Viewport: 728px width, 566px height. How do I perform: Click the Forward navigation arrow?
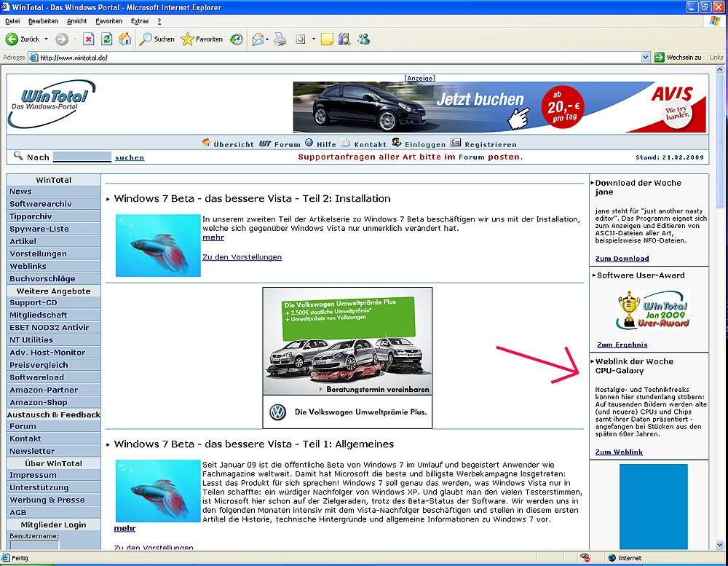(x=62, y=39)
